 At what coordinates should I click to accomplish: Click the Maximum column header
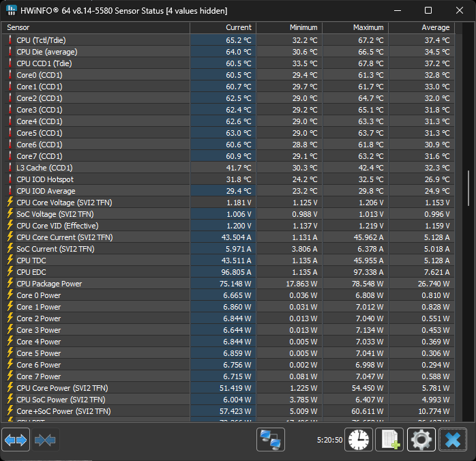point(355,27)
